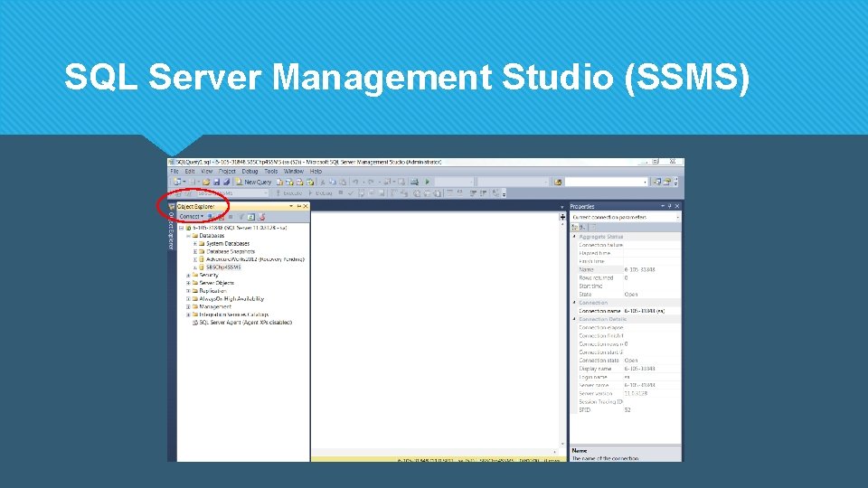868x488 pixels.
Task: Click inside the blank query editor
Action: (436, 332)
